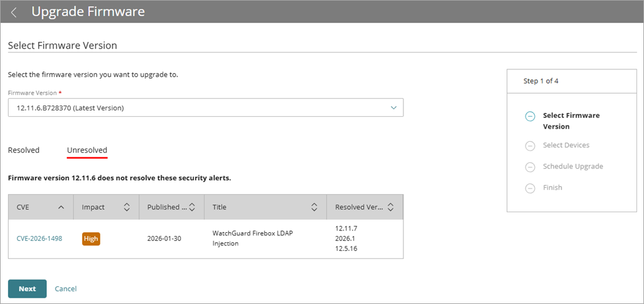Sort table by Resolved Version column
Image resolution: width=644 pixels, height=304 pixels.
pyautogui.click(x=391, y=207)
